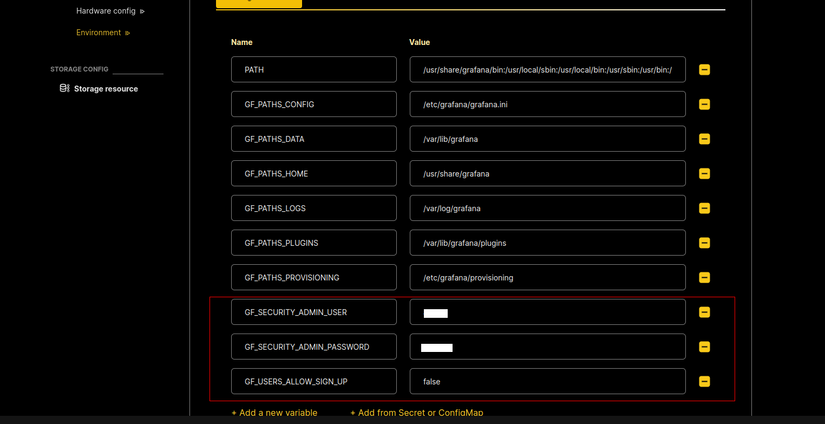Edit the GF_SECURITY_ADMIN_PASSWORD name field
This screenshot has height=424, width=825.
(314, 347)
